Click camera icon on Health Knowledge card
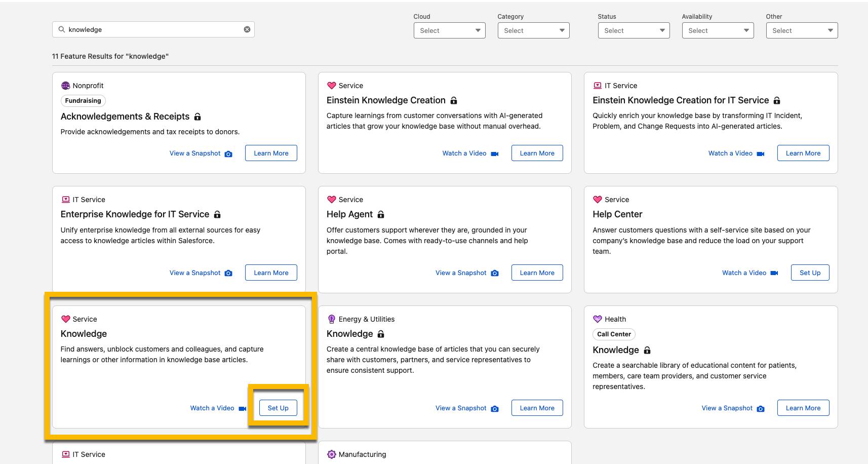868x464 pixels. point(761,408)
